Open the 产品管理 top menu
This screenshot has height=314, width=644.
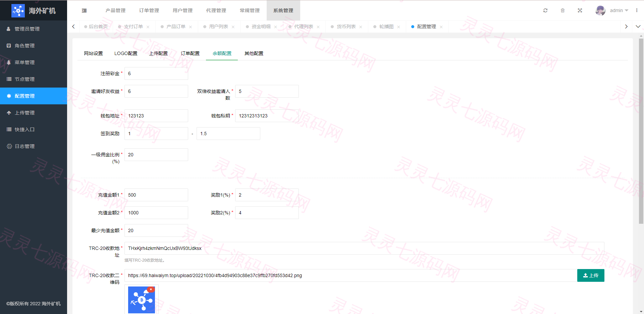(116, 10)
